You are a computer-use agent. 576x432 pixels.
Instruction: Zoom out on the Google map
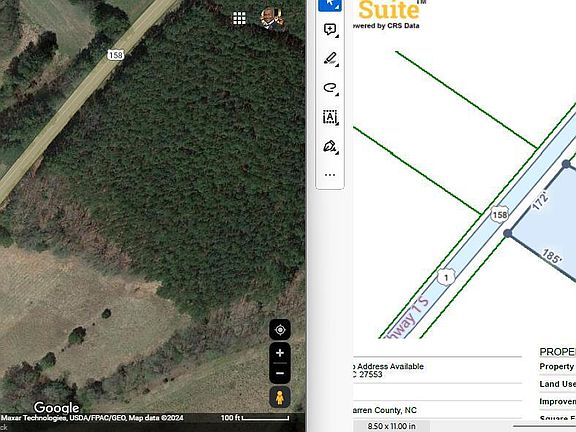280,373
